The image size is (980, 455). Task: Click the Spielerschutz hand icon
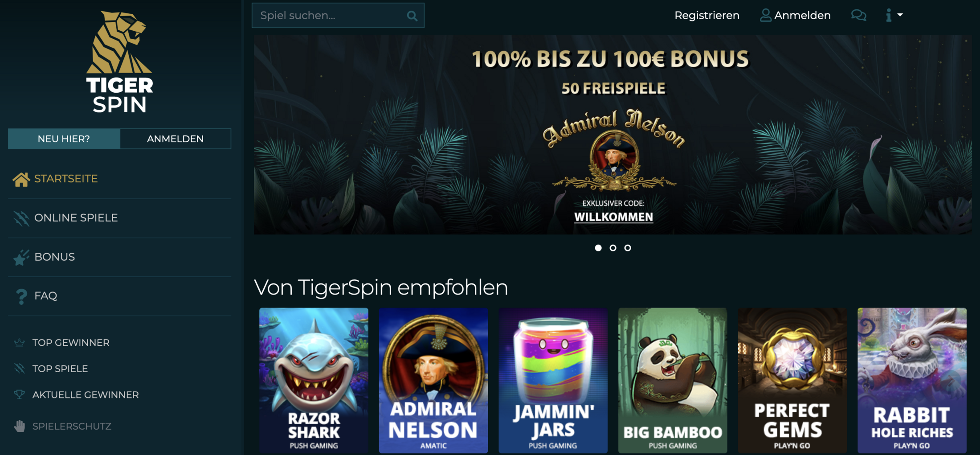click(19, 426)
